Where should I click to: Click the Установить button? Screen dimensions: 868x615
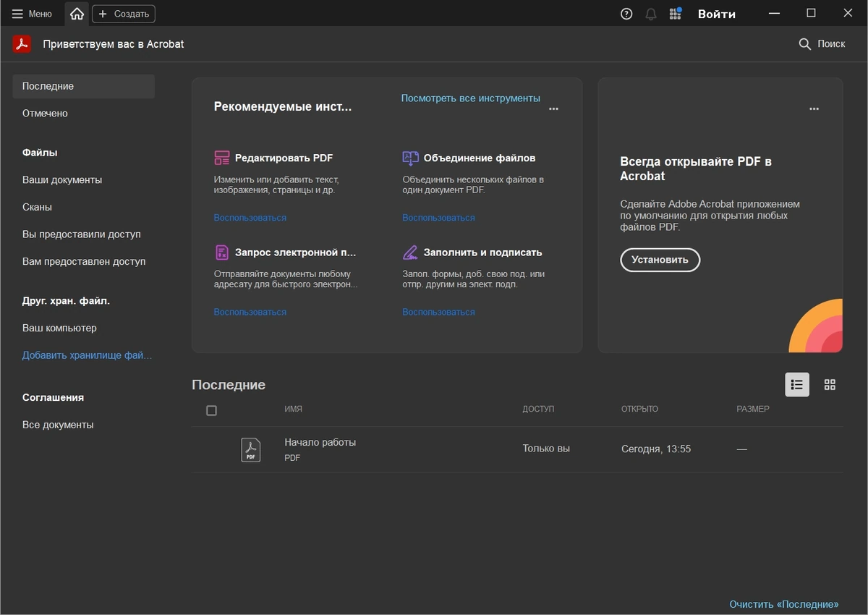(660, 260)
